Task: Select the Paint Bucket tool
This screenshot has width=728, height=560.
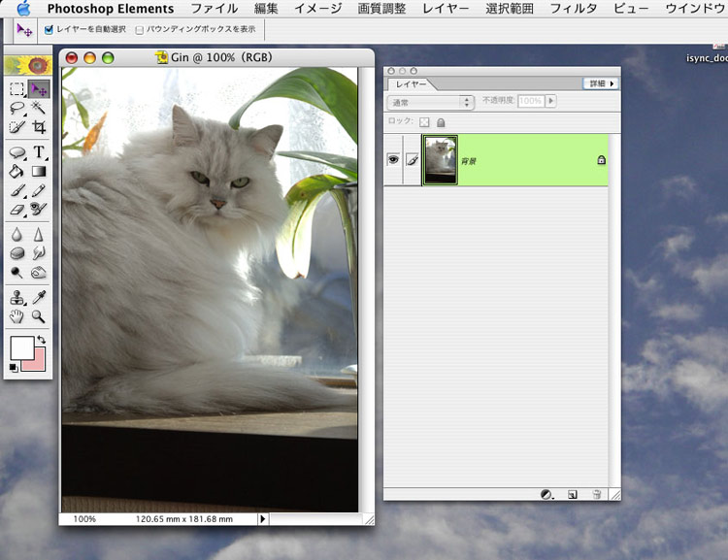Action: tap(17, 172)
